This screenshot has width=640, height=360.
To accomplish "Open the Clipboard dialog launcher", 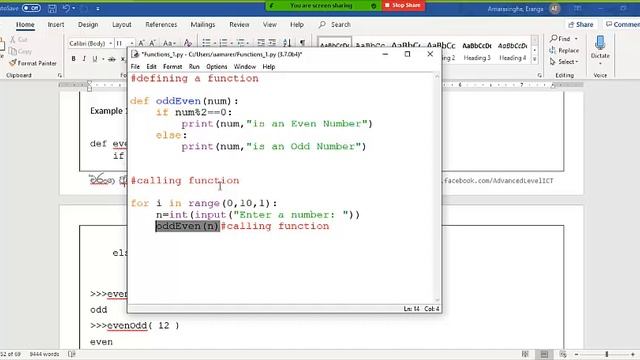I will (60, 76).
